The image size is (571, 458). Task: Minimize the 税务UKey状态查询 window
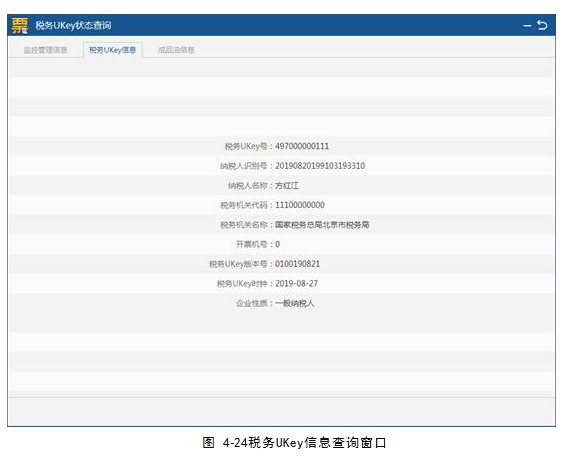click(527, 25)
